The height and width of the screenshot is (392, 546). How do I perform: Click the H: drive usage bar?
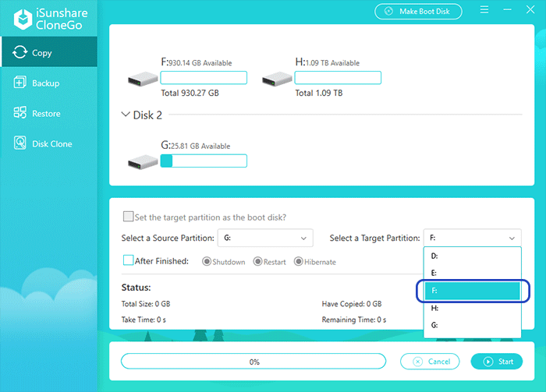[338, 78]
